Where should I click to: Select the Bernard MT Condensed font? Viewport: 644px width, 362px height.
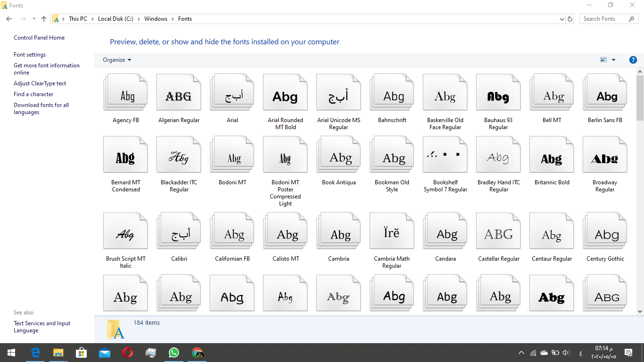click(x=126, y=155)
